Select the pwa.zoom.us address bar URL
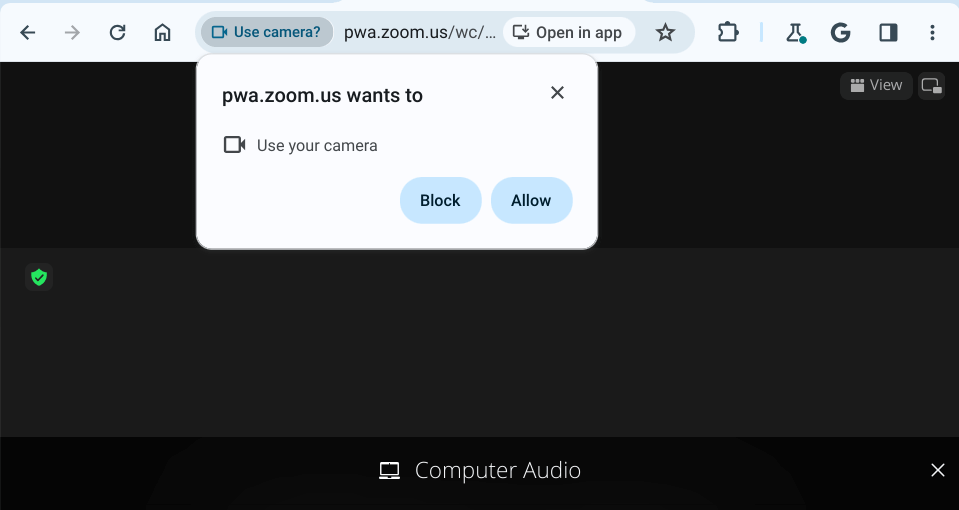Image resolution: width=959 pixels, height=510 pixels. (419, 32)
